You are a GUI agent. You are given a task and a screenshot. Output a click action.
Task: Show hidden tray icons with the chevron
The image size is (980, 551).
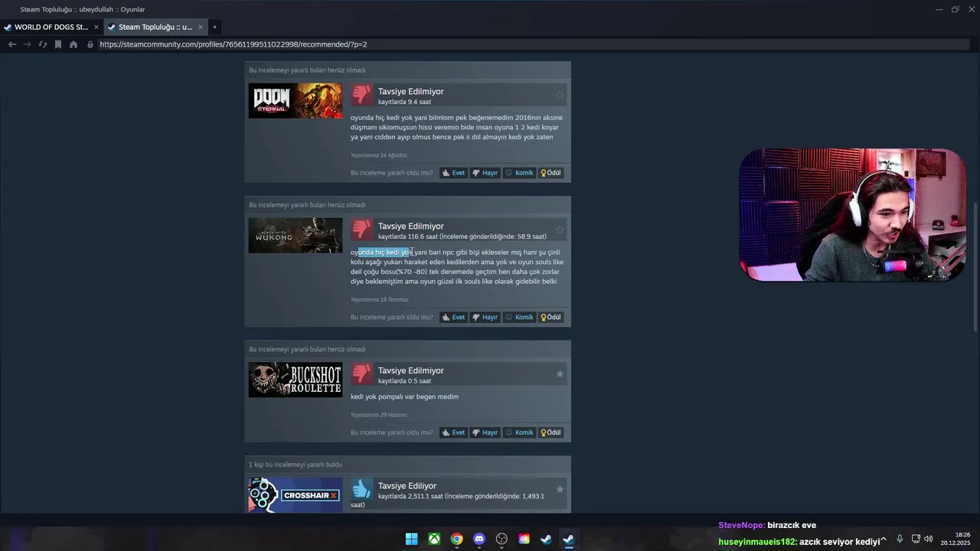884,539
